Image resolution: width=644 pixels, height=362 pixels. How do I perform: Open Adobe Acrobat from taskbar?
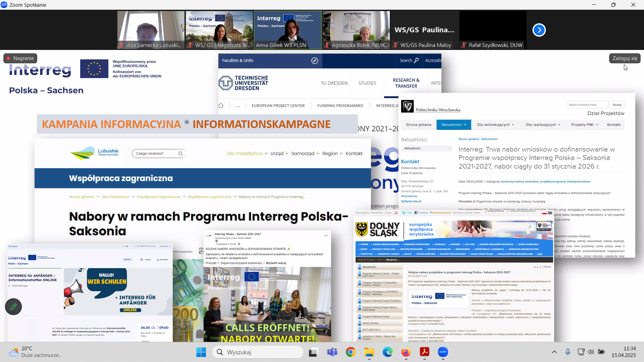tap(425, 352)
